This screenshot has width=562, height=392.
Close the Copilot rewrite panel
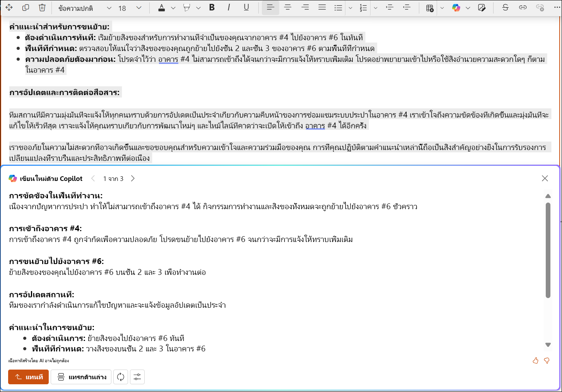[x=545, y=178]
